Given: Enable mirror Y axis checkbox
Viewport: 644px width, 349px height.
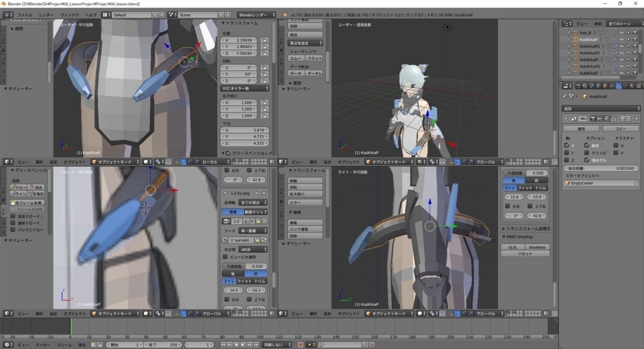Looking at the screenshot, I should (x=567, y=153).
